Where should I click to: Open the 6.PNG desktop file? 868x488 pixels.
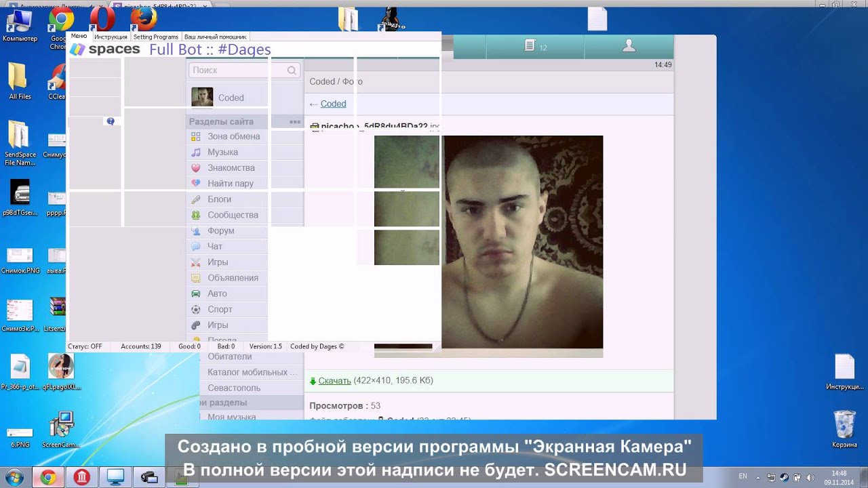(20, 437)
